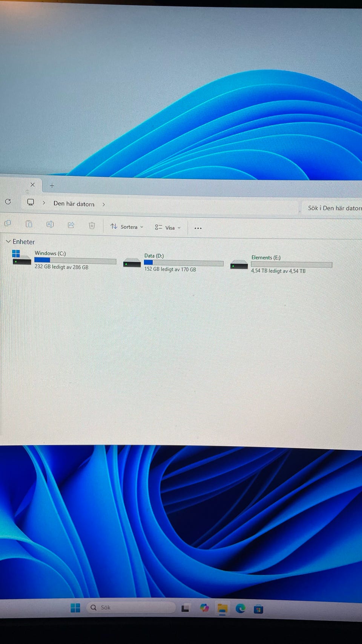This screenshot has height=644, width=362.
Task: Expand chevron after Den här datorn
Action: 104,204
